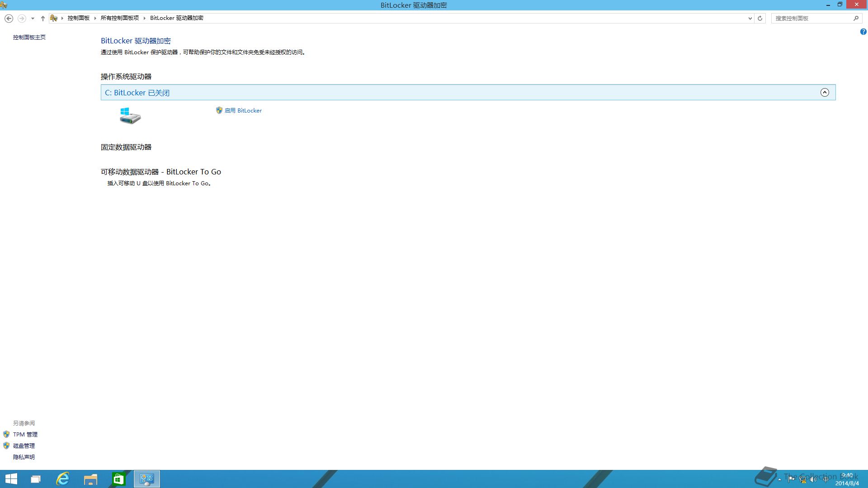
Task: Click the 插入可移动 U 盘 hint text
Action: point(159,183)
